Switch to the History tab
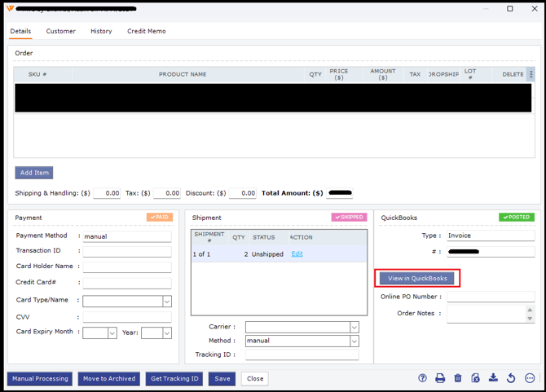Image resolution: width=546 pixels, height=392 pixels. [x=101, y=31]
